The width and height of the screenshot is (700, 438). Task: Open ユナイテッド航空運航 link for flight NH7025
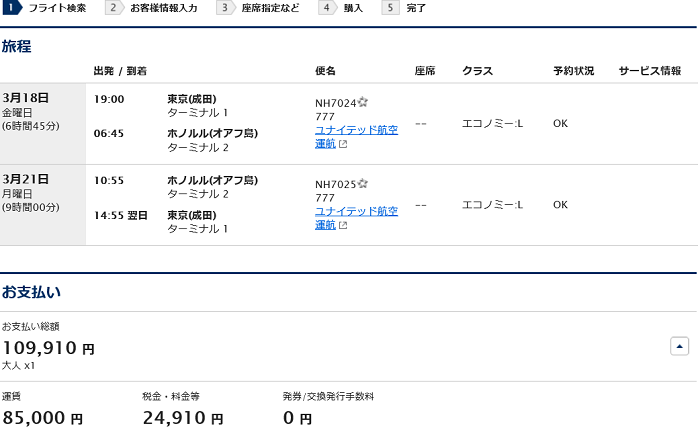click(x=356, y=218)
